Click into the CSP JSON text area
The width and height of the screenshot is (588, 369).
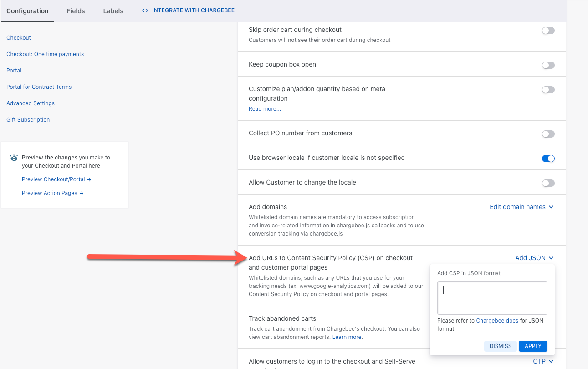click(x=492, y=298)
